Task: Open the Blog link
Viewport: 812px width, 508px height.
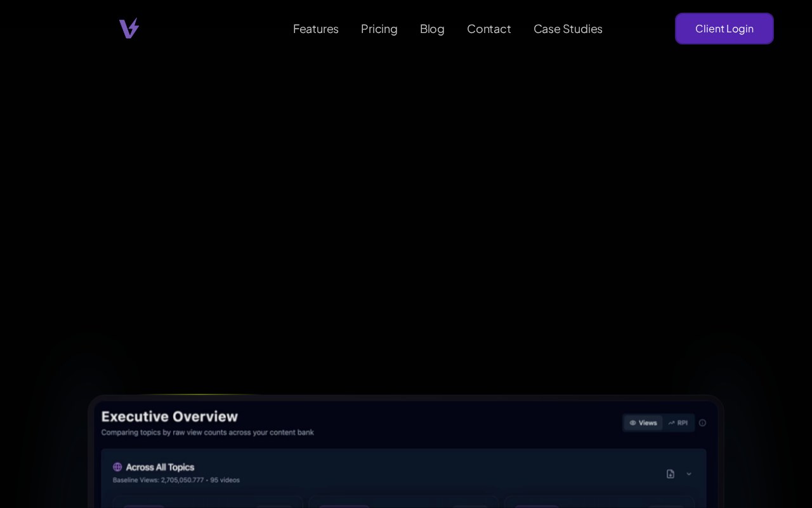Action: [432, 29]
